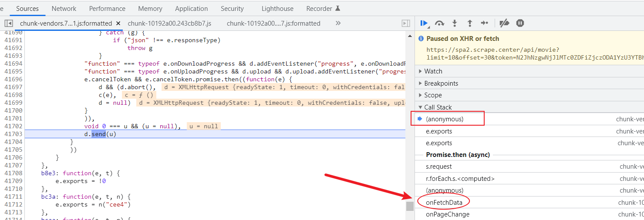Select chunk-10192a00.243cb8b7.js file tab
Screen dimensions: 644x220
pyautogui.click(x=169, y=23)
